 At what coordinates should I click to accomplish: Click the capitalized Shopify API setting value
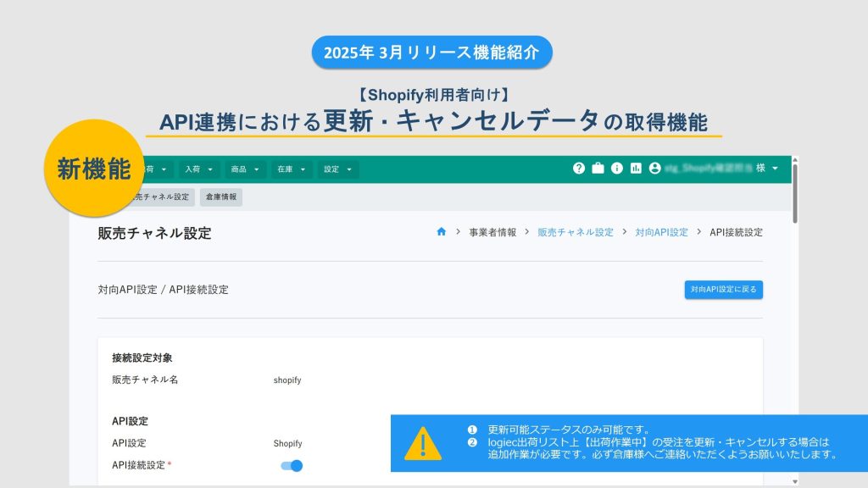288,443
